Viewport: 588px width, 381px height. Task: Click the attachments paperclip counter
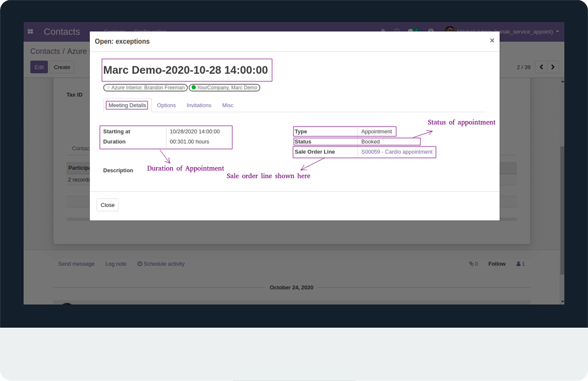pyautogui.click(x=473, y=264)
